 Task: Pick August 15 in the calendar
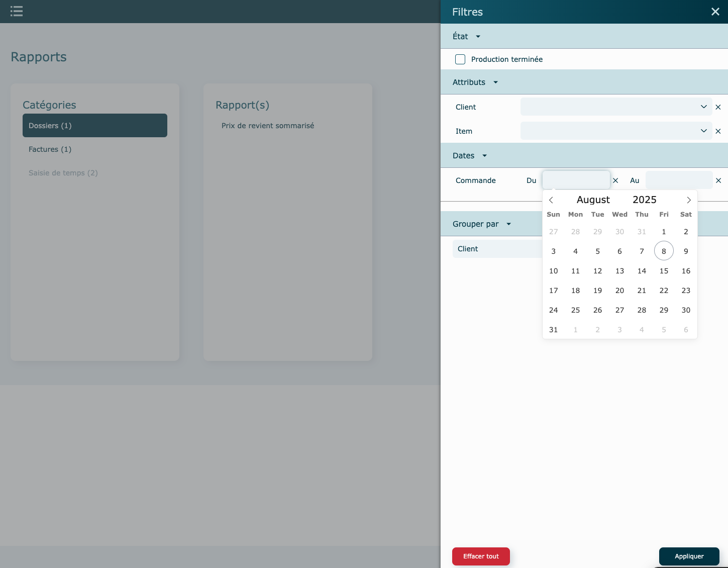[x=664, y=271]
